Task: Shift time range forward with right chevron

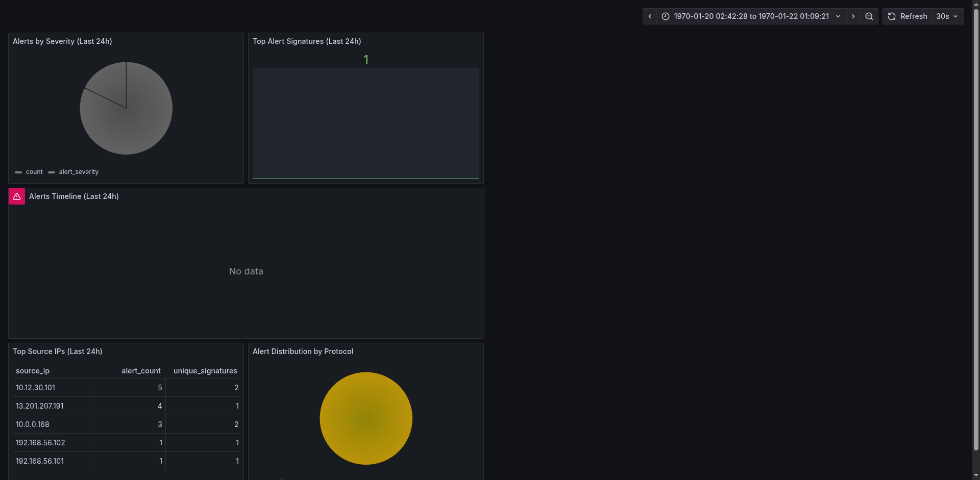Action: coord(853,16)
